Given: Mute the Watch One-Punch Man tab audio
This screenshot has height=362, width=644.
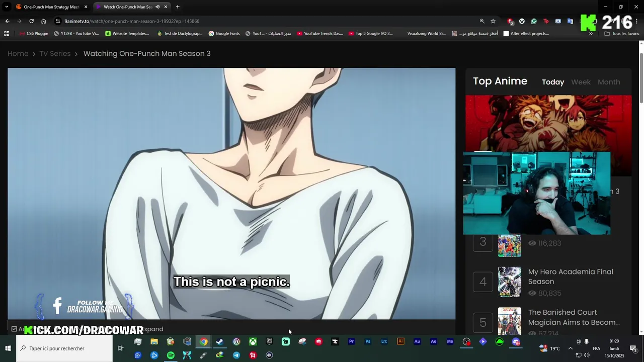Looking at the screenshot, I should 157,7.
